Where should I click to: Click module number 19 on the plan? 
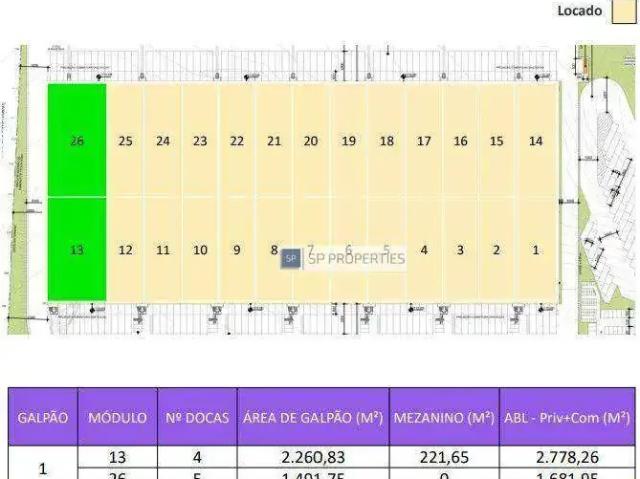click(349, 141)
